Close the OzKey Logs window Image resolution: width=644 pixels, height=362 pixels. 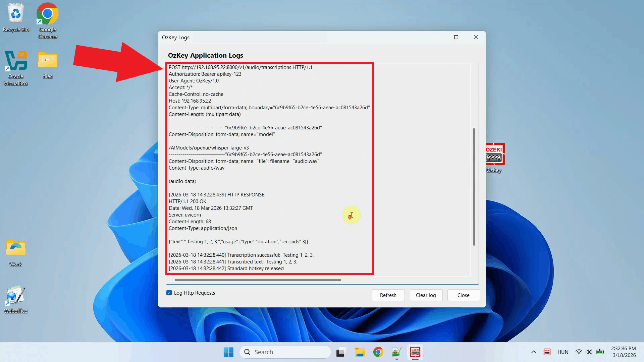pyautogui.click(x=463, y=295)
